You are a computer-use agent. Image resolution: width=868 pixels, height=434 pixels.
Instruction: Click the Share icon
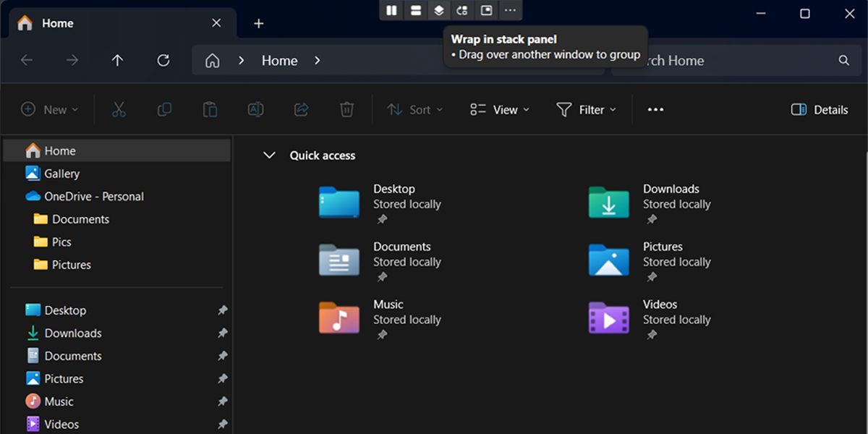tap(301, 109)
